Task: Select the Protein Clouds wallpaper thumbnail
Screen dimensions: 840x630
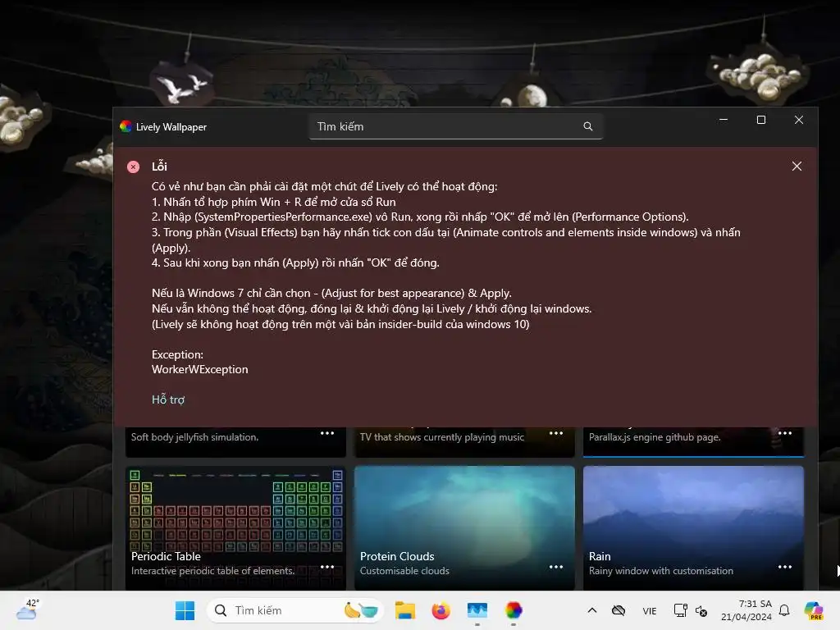Action: (x=464, y=527)
